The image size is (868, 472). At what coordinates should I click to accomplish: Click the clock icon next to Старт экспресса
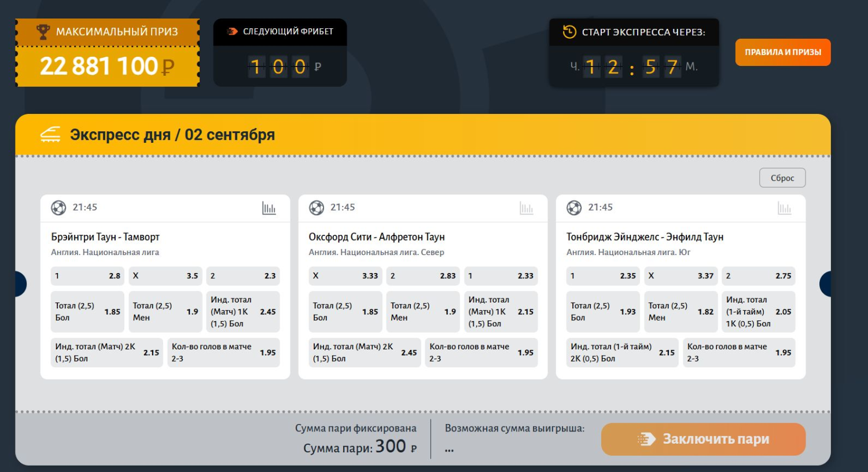tap(569, 32)
